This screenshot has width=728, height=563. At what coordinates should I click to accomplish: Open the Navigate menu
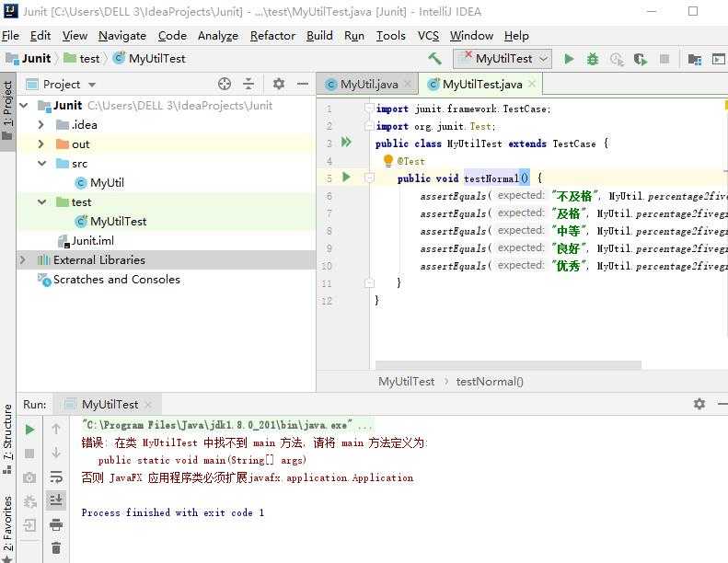tap(122, 36)
